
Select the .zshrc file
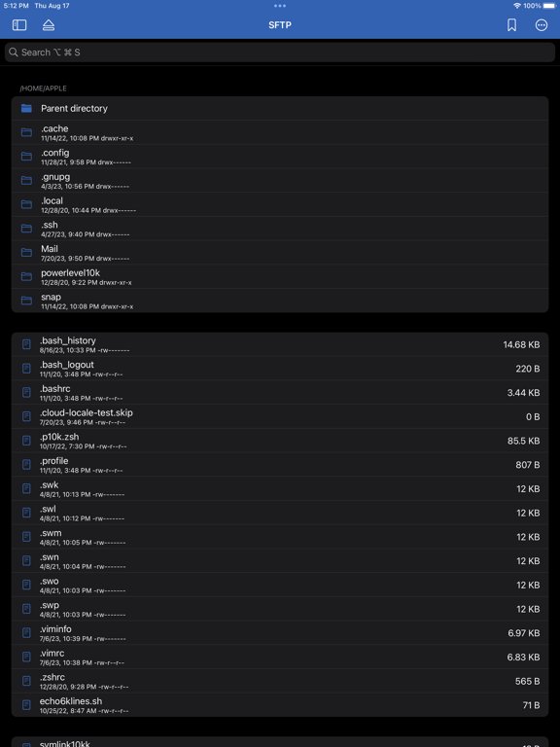click(x=280, y=681)
